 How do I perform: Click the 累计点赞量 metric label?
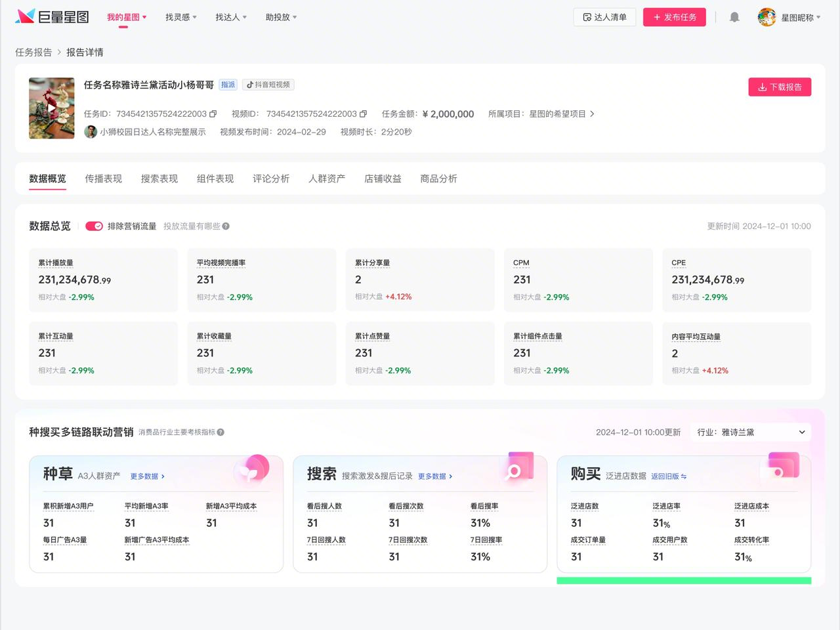[372, 337]
